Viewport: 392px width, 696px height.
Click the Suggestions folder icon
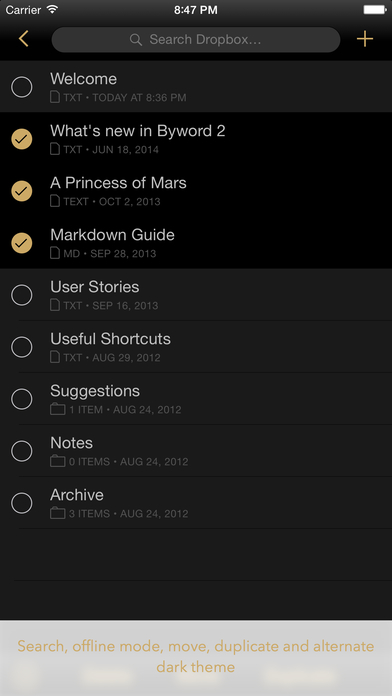[58, 409]
